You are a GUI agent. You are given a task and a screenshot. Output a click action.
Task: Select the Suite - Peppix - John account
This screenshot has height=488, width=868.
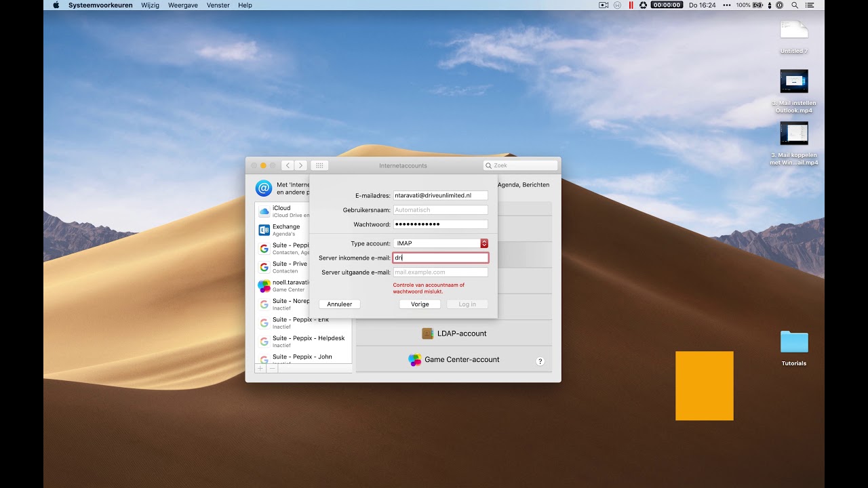coord(304,359)
